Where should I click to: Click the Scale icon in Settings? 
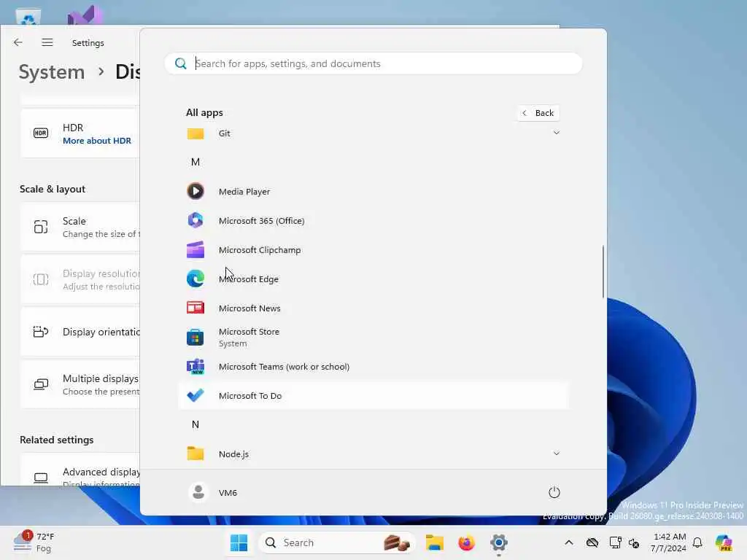point(41,227)
